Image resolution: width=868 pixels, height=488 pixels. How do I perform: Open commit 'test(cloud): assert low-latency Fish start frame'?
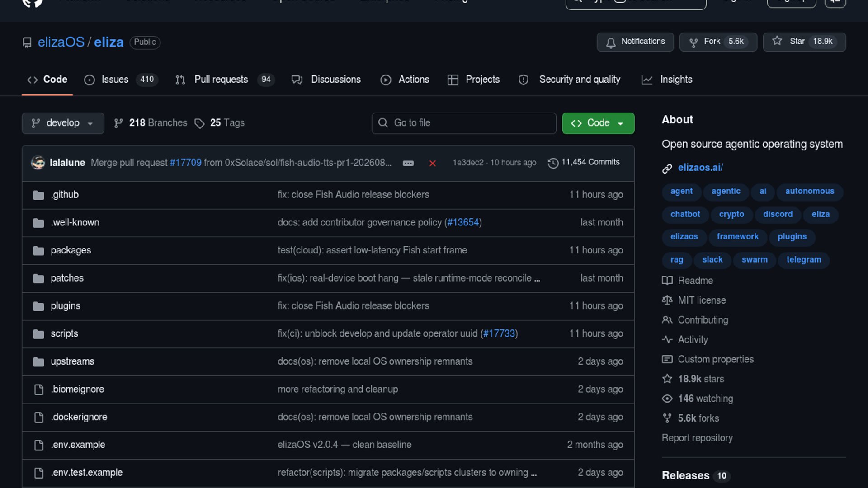tap(372, 250)
